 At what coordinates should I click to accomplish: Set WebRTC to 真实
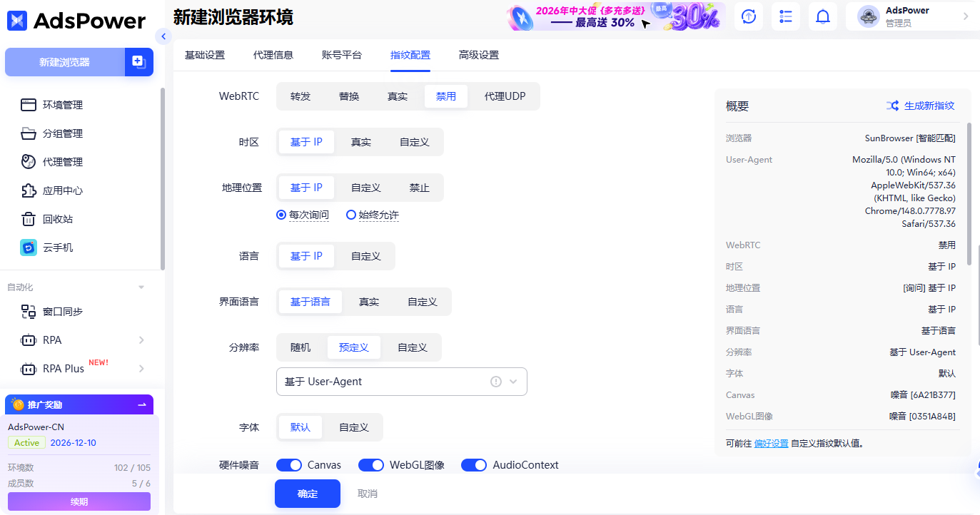point(398,96)
